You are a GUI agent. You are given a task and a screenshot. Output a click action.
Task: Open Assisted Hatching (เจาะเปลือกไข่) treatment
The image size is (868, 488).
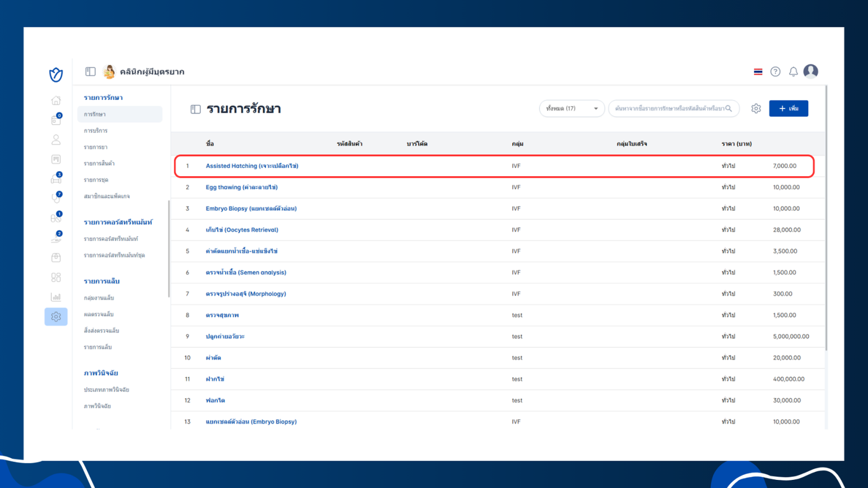point(252,166)
